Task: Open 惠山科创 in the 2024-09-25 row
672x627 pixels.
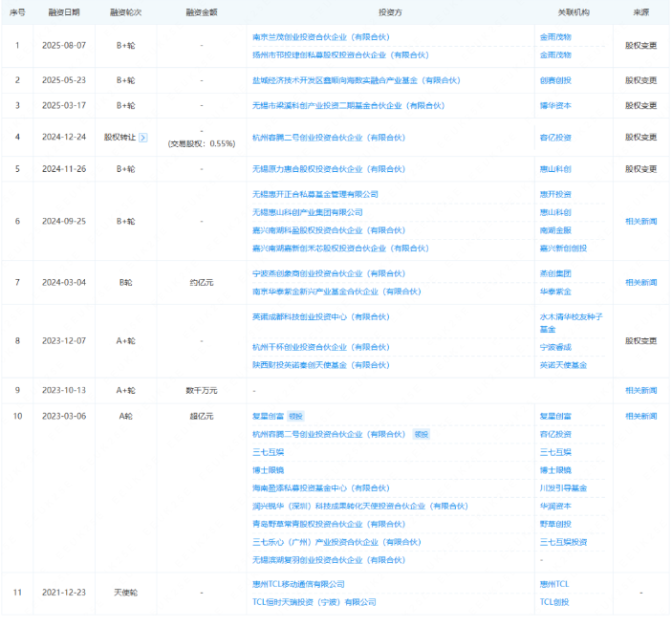Action: point(555,212)
